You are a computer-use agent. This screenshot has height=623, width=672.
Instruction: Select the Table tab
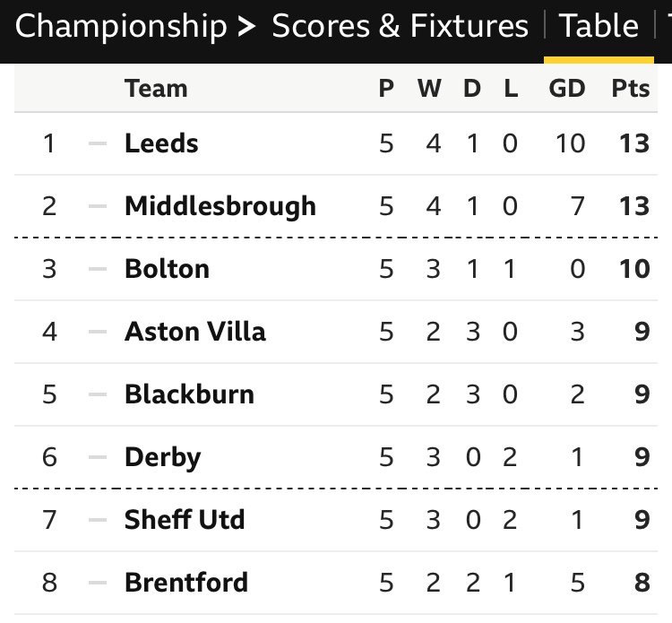tap(599, 26)
